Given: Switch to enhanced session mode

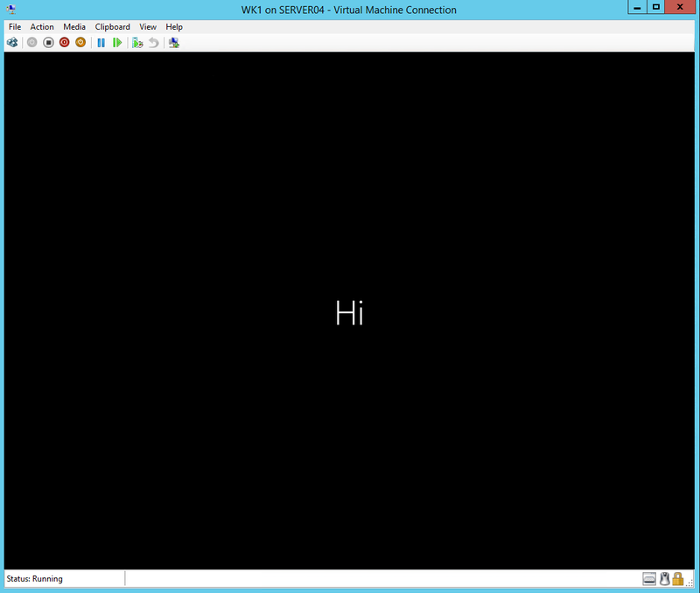Looking at the screenshot, I should tap(173, 42).
